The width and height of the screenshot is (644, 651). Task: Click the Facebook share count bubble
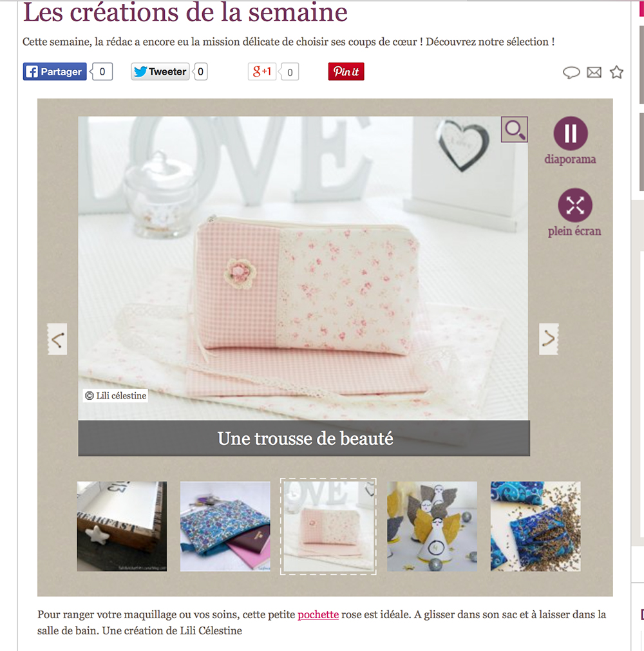[102, 71]
